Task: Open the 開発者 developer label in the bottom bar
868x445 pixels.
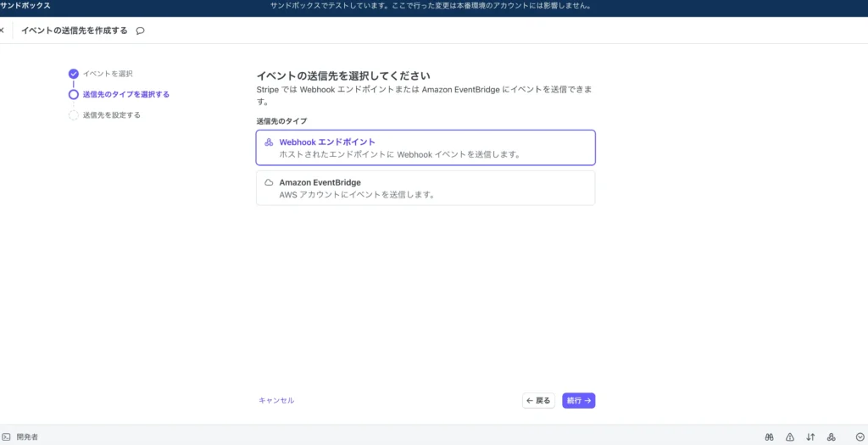Action: (x=27, y=437)
